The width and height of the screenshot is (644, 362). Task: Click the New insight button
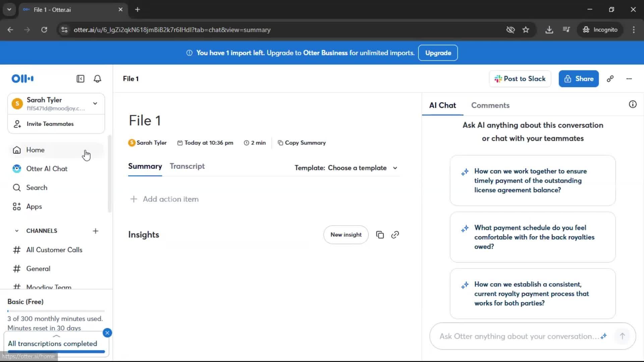346,235
